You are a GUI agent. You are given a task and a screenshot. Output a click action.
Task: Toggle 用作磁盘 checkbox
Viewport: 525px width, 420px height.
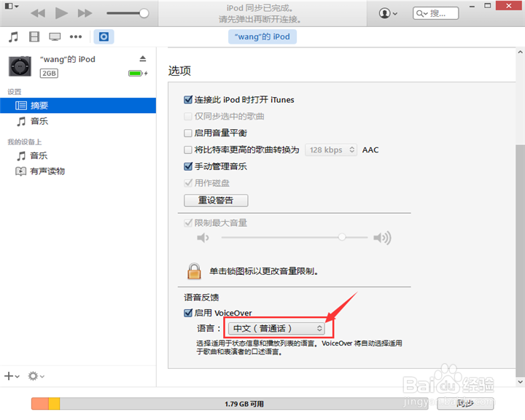[x=188, y=183]
